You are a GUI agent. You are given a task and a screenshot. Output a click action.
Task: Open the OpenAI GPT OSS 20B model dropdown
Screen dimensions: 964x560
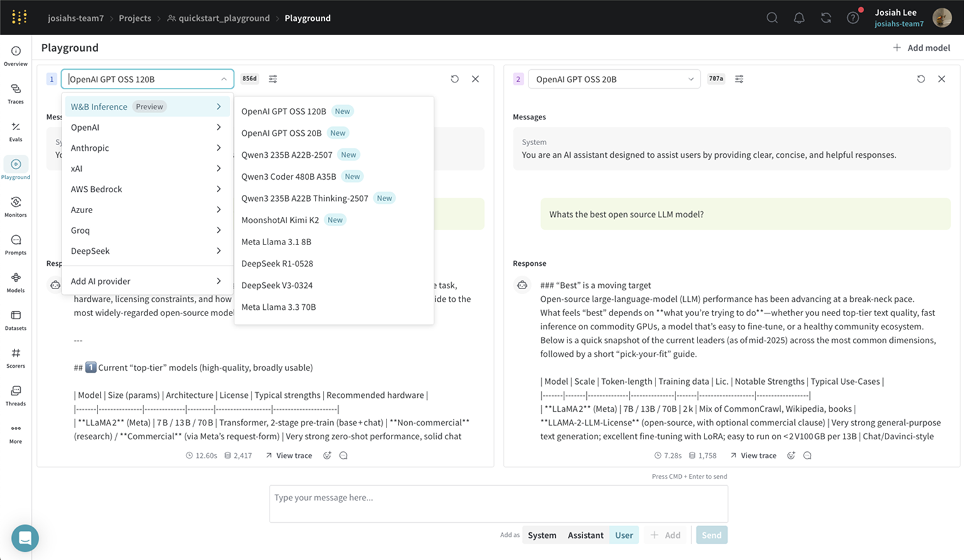click(614, 79)
